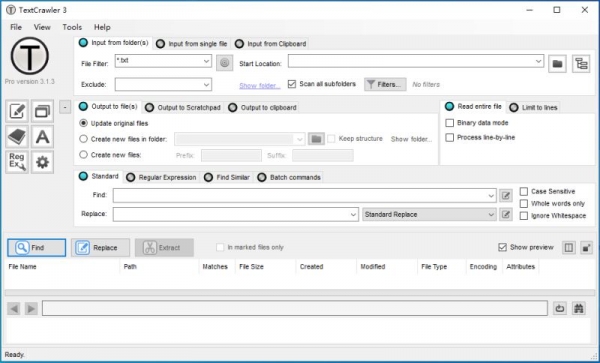Go to next match arrow
The width and height of the screenshot is (600, 363).
pos(31,308)
